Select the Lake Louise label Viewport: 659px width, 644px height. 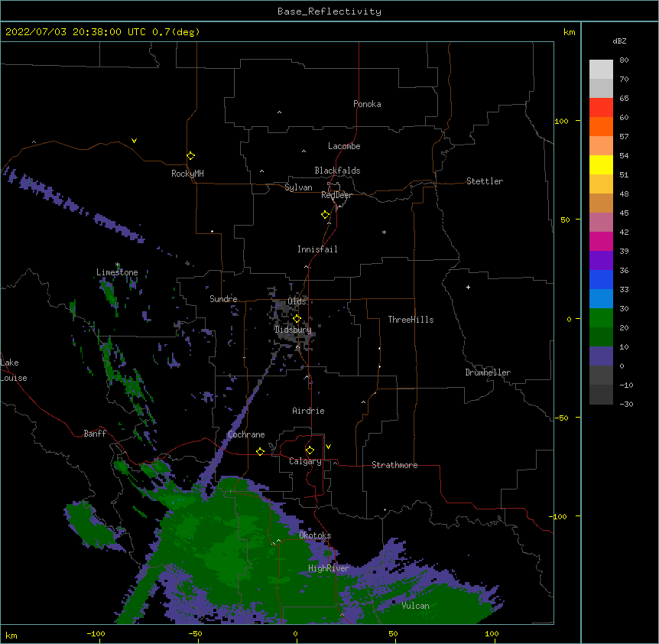(14, 370)
